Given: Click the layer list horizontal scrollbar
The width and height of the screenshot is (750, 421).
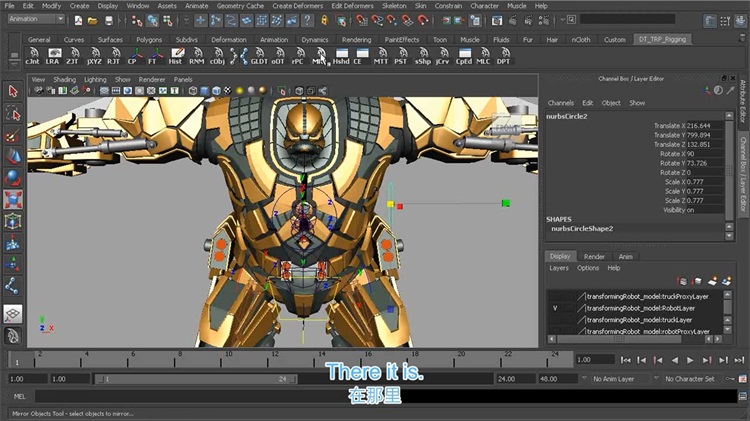Looking at the screenshot, I should 619,339.
